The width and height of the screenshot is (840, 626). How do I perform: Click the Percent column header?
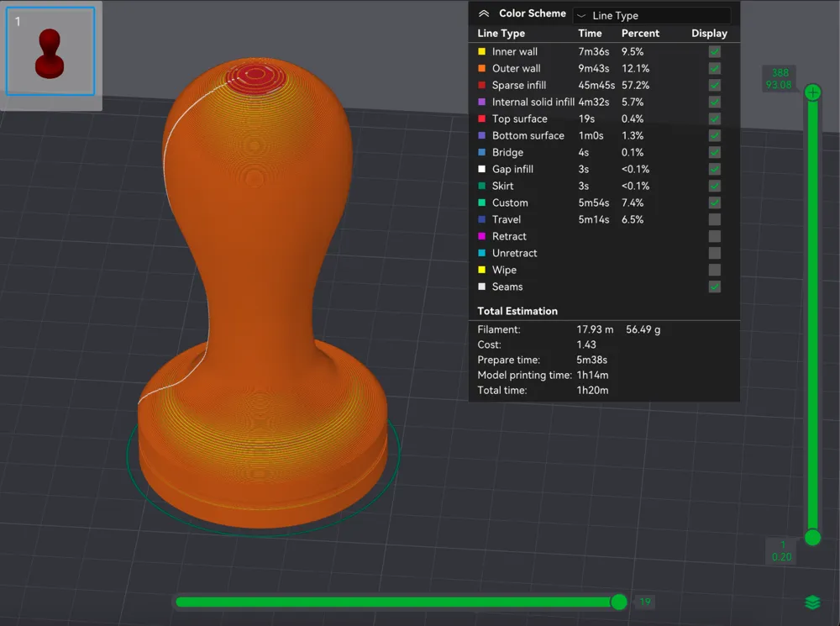tap(640, 34)
